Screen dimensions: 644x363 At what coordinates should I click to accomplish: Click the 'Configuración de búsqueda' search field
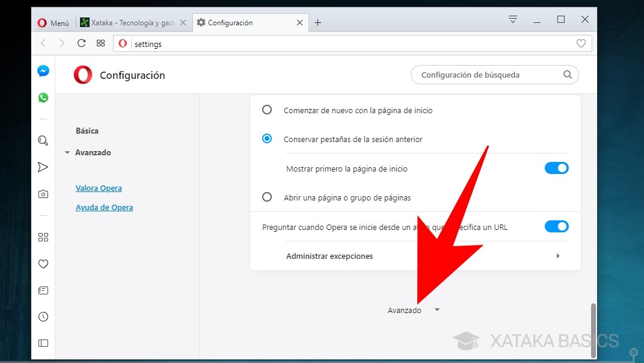point(494,74)
